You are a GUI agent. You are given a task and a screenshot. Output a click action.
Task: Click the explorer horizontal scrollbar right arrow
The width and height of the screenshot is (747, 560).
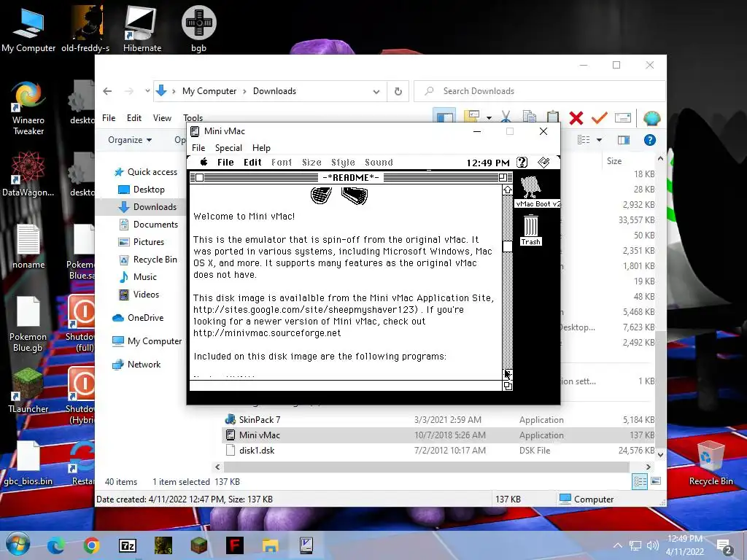pos(648,467)
